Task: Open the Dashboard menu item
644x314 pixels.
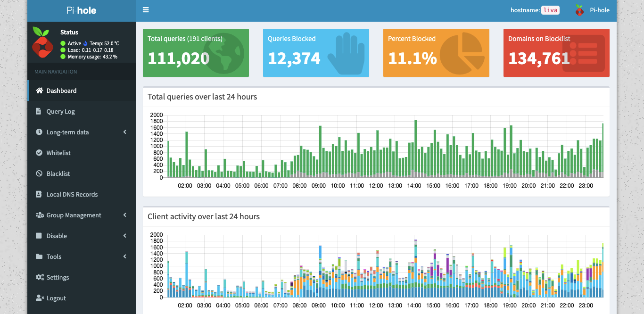Action: click(82, 91)
